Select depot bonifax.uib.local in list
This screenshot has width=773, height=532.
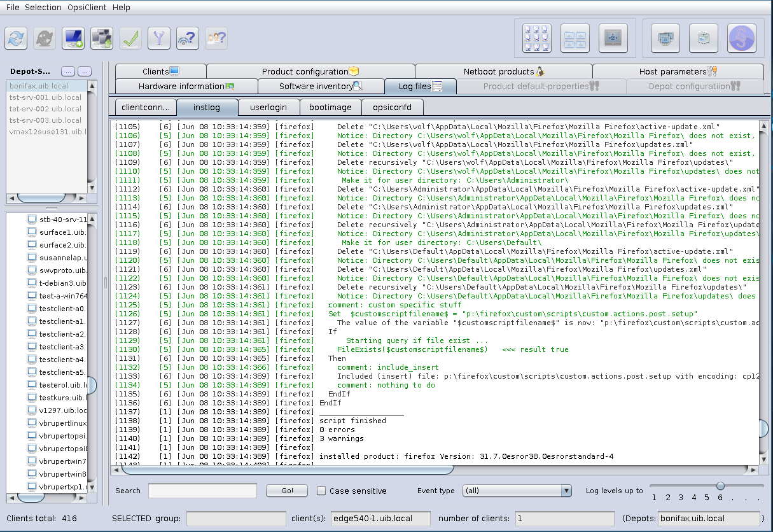coord(46,85)
